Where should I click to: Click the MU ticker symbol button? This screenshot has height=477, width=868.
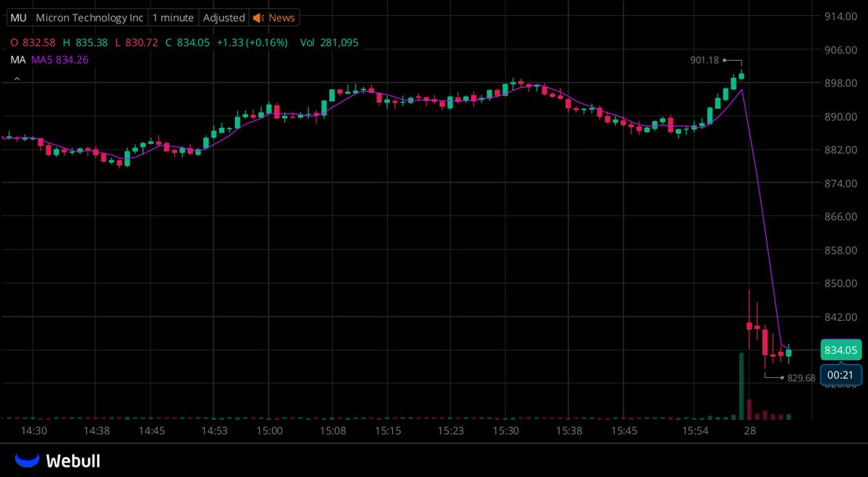[x=19, y=17]
